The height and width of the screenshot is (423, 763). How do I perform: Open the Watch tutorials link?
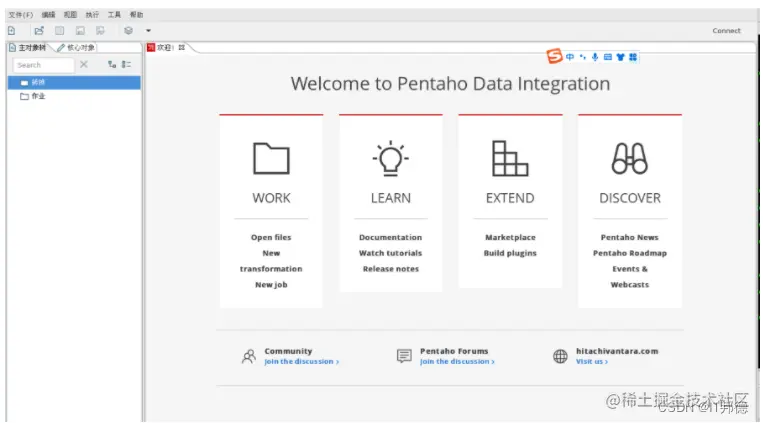point(391,253)
